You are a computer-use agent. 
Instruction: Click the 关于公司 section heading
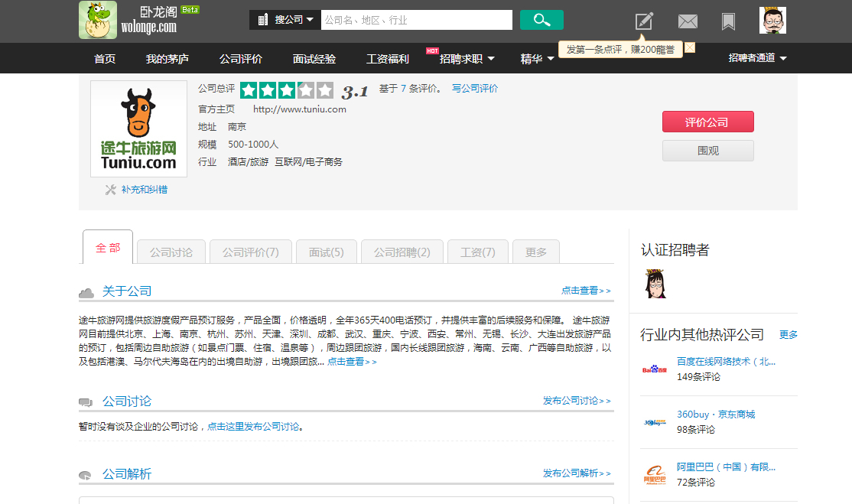click(x=127, y=291)
